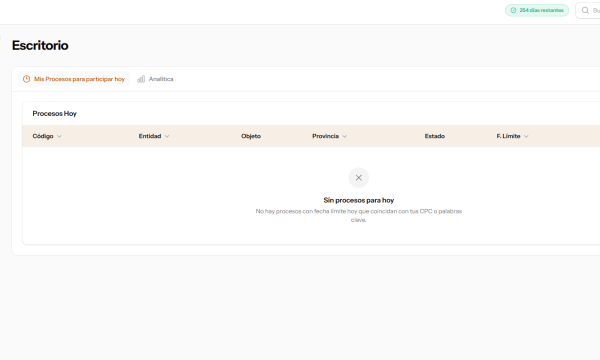Click the Sin procesos para hoy message
The width and height of the screenshot is (600, 360).
[x=359, y=200]
